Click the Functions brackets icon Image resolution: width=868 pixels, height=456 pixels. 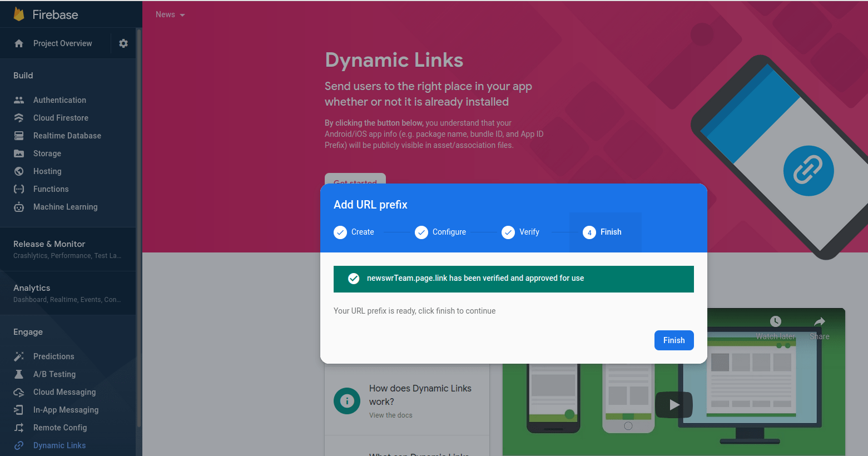pyautogui.click(x=19, y=189)
